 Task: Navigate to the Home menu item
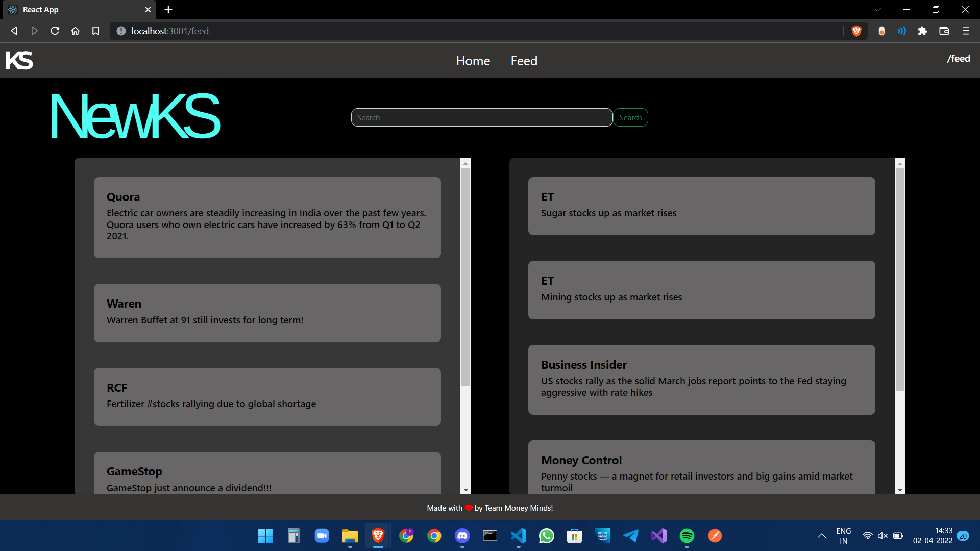pos(473,61)
